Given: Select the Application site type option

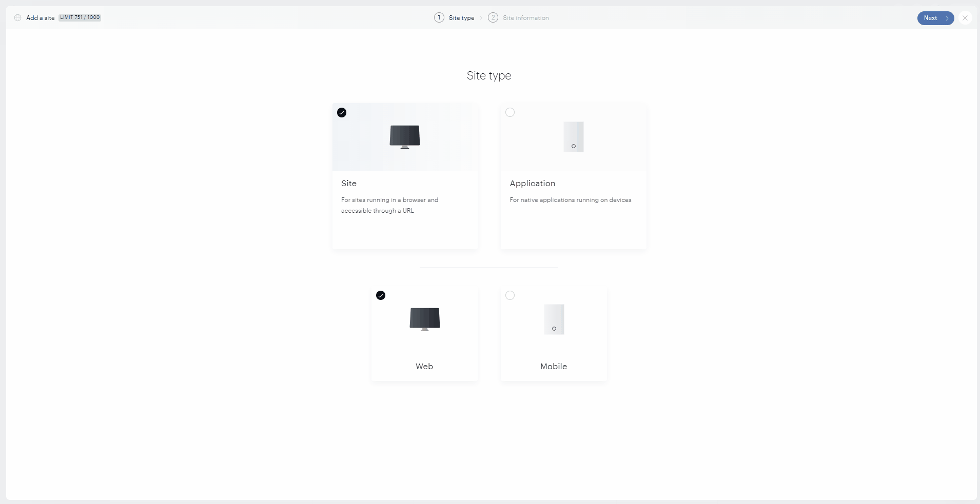Looking at the screenshot, I should (511, 112).
